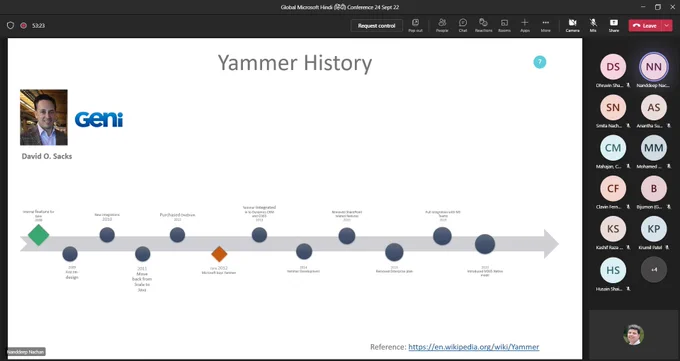Image resolution: width=680 pixels, height=361 pixels.
Task: Click the 2009 first redesign timeline circle
Action: point(70,254)
